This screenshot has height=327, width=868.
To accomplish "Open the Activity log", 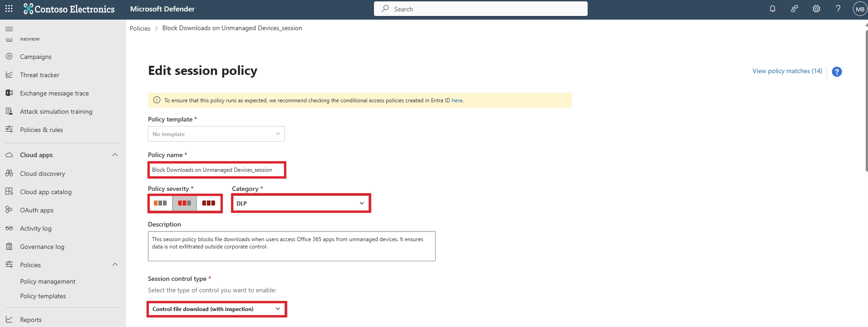I will (x=36, y=228).
